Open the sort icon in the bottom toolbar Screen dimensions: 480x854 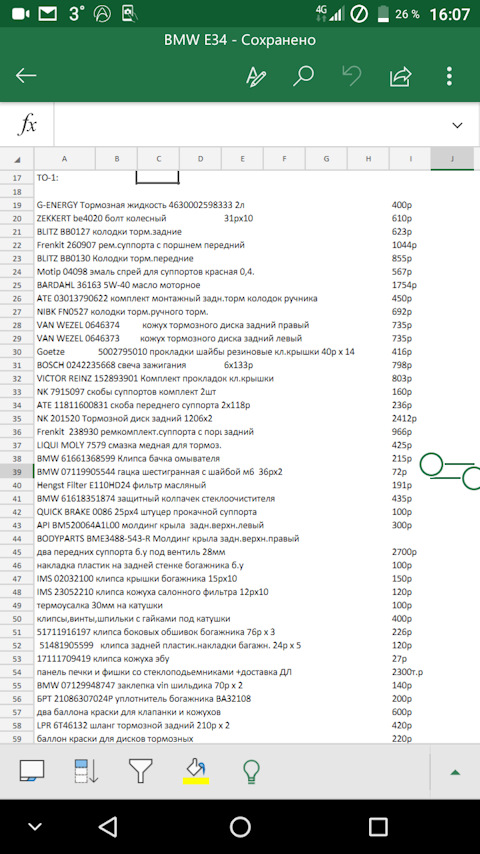click(86, 771)
